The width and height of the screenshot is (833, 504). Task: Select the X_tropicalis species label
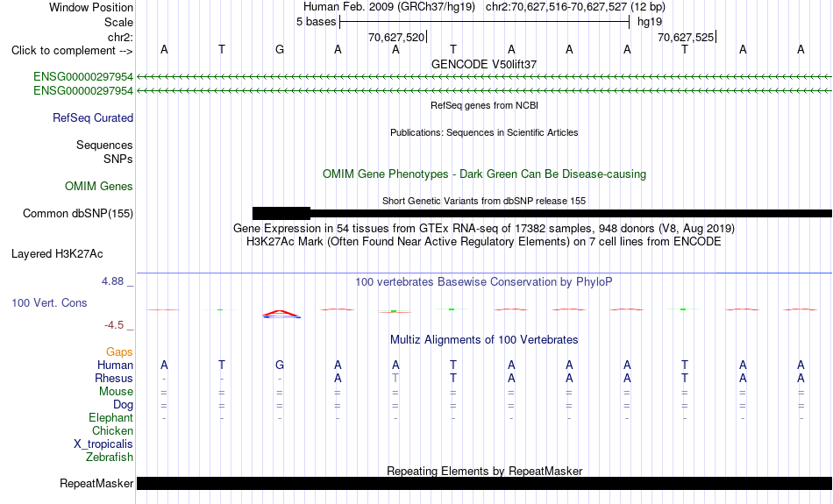click(x=103, y=444)
